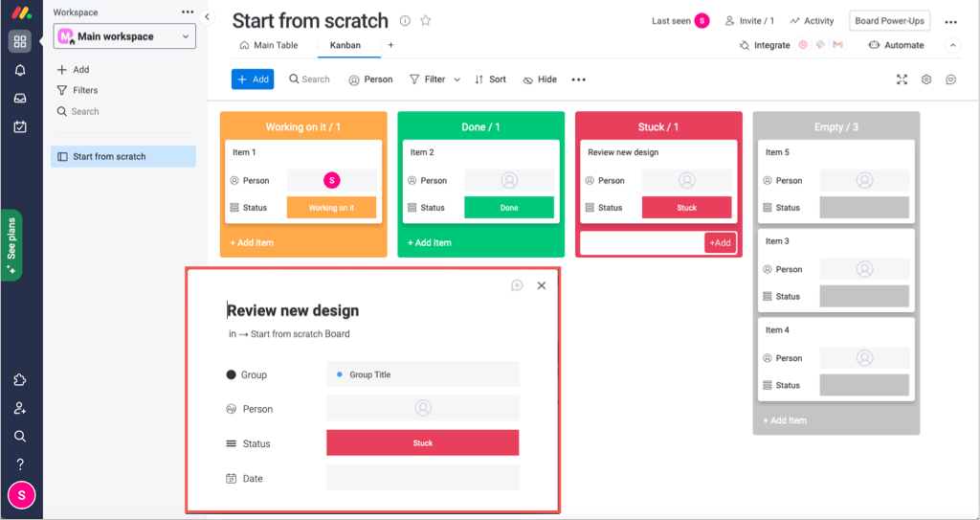980x520 pixels.
Task: Open the inbox icon in sidebar
Action: pyautogui.click(x=20, y=98)
